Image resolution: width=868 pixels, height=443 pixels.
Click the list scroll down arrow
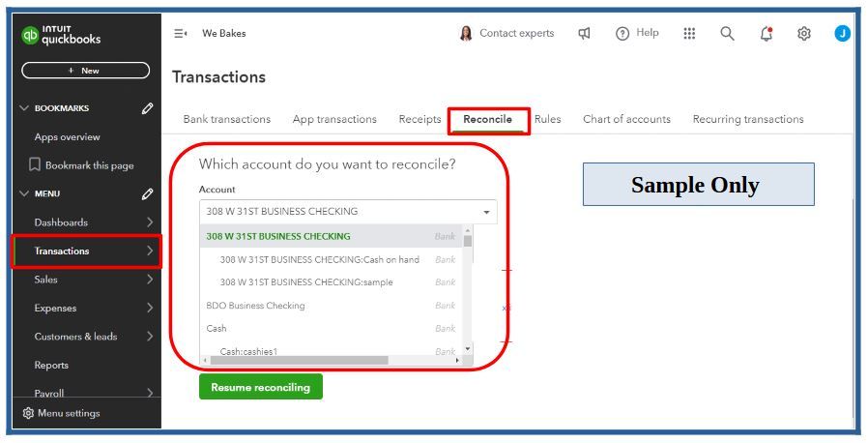pos(468,349)
